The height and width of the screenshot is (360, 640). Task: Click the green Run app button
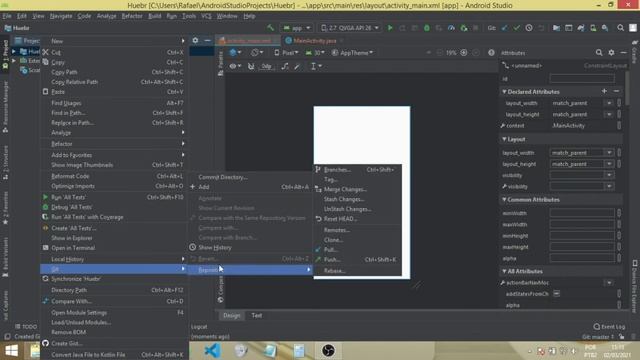[390, 28]
